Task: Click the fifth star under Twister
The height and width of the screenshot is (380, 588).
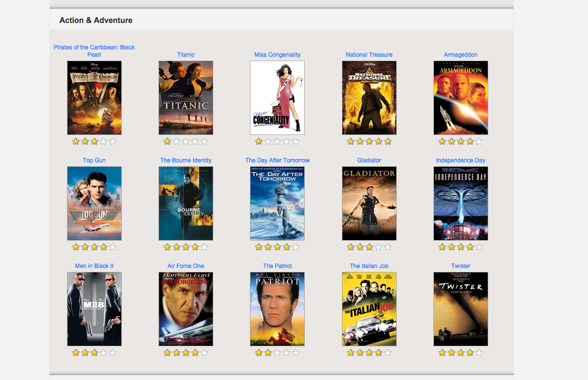Action: [x=479, y=353]
